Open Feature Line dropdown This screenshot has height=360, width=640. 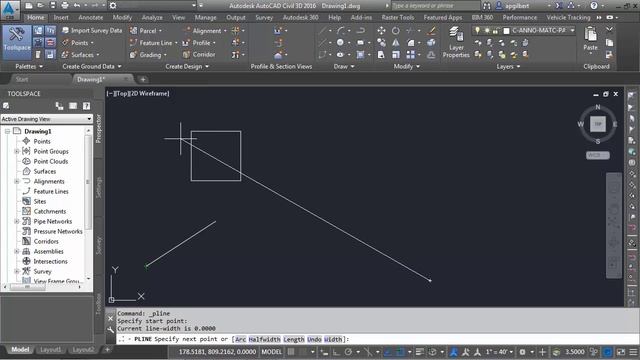click(x=153, y=42)
